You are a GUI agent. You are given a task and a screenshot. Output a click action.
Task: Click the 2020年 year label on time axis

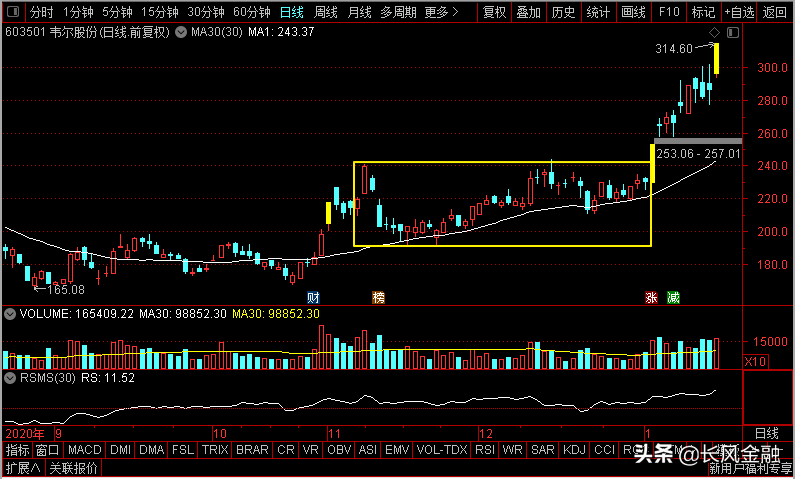(25, 434)
